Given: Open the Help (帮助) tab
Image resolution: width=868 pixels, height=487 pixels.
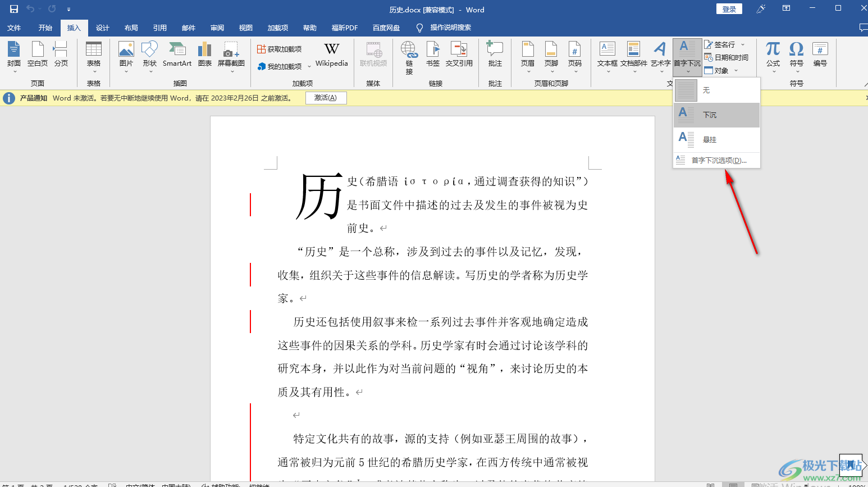Looking at the screenshot, I should pos(310,28).
